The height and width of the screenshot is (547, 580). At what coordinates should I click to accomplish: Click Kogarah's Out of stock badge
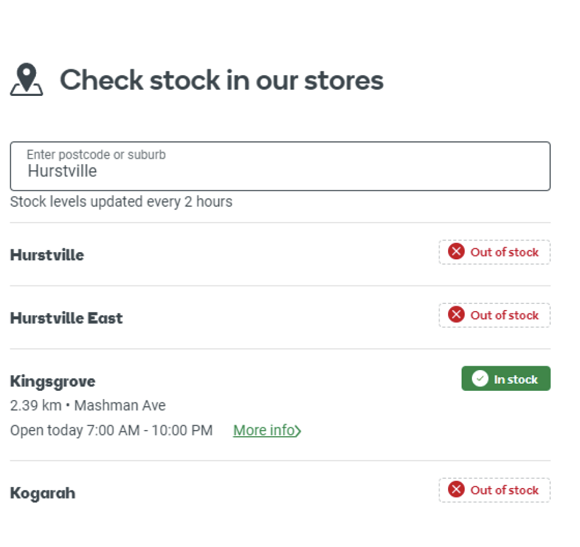(x=495, y=490)
